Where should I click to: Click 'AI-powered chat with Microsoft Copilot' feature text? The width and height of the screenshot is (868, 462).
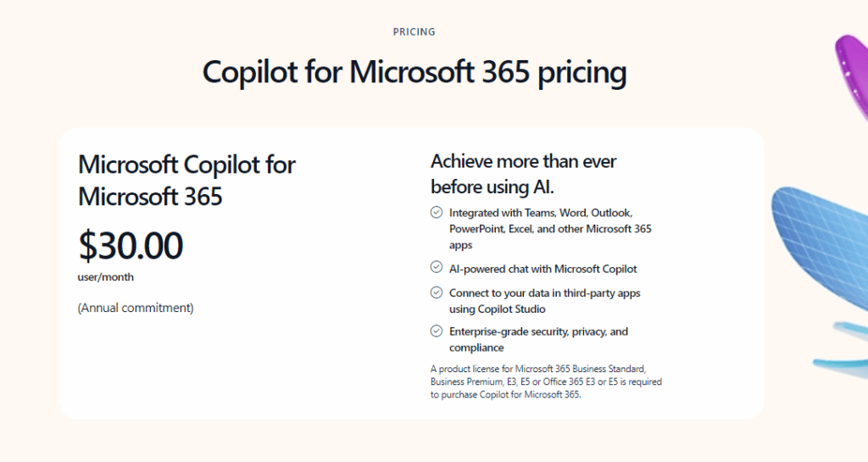[x=542, y=269]
